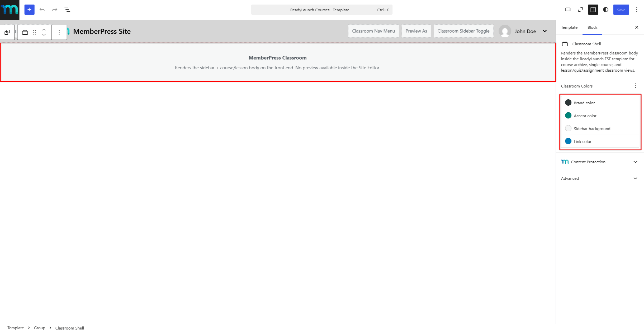Expand the John Doe account dropdown chevron
The image size is (644, 330).
(x=544, y=31)
